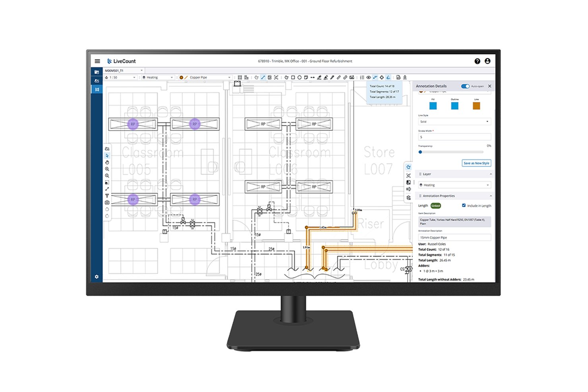Select the pointer arrow tool in left toolbox
Screen dimensions: 588x392
[107, 156]
